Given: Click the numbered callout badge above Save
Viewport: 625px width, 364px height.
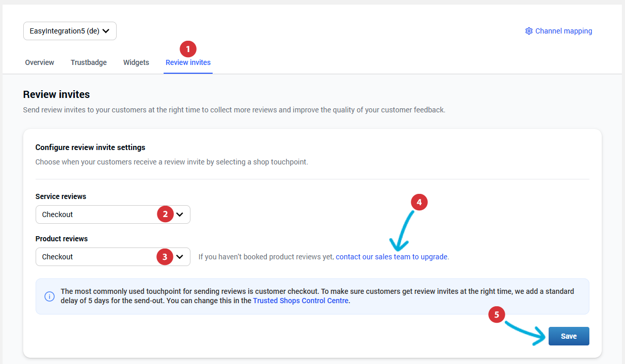Looking at the screenshot, I should coord(496,315).
